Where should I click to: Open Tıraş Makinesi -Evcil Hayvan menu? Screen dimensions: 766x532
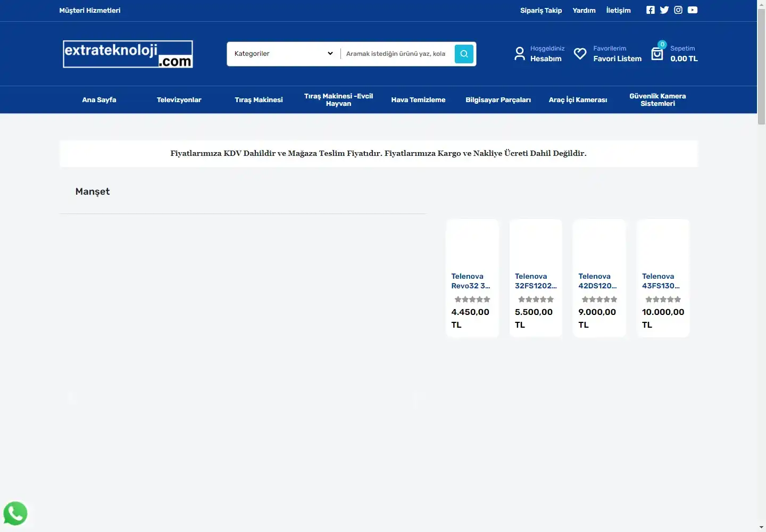coord(339,100)
